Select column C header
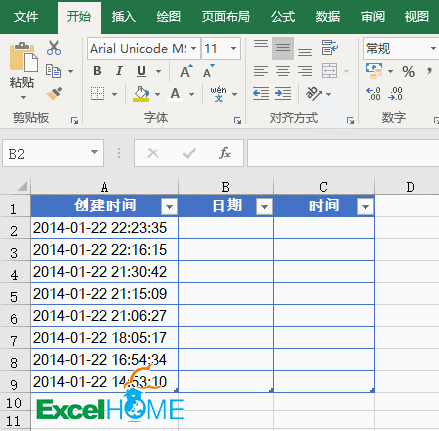This screenshot has height=431, width=439. coord(324,187)
